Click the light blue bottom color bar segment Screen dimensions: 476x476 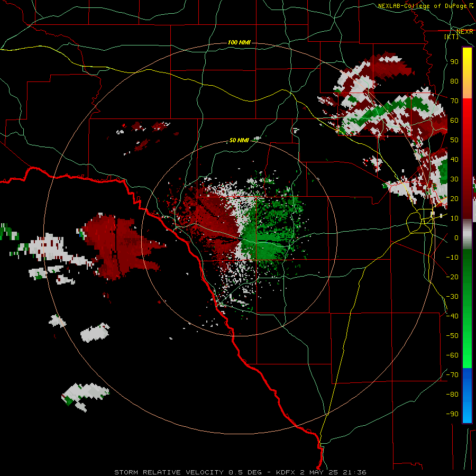pyautogui.click(x=467, y=411)
